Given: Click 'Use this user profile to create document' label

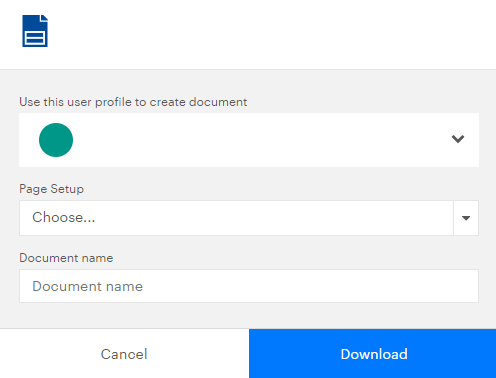Looking at the screenshot, I should (133, 102).
